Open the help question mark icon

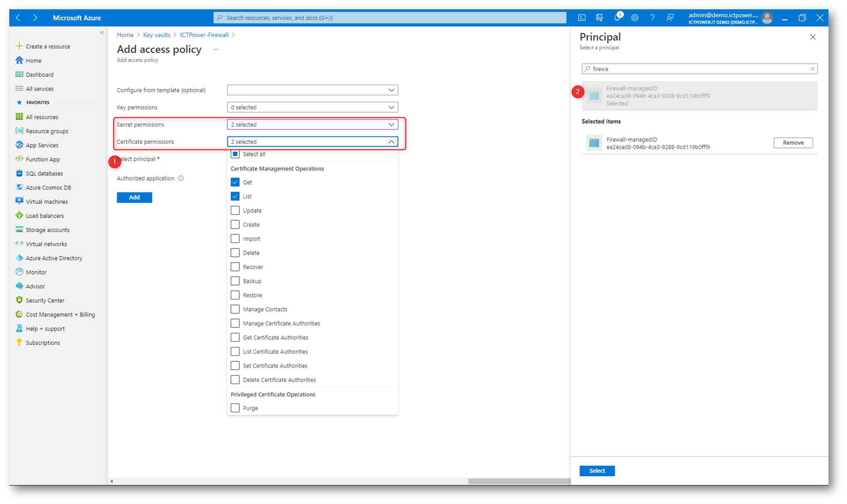[652, 18]
